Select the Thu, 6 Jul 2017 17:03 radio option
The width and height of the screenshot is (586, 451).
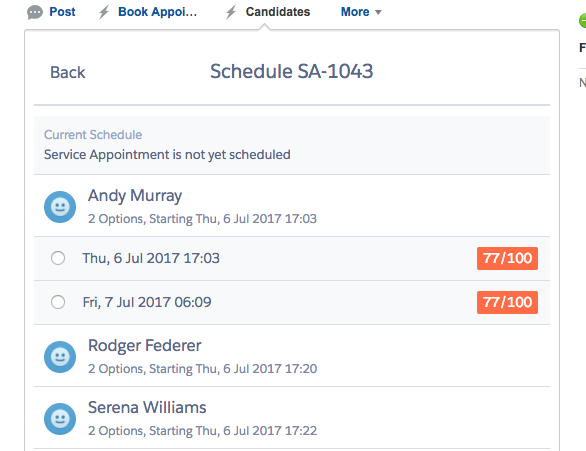click(58, 258)
